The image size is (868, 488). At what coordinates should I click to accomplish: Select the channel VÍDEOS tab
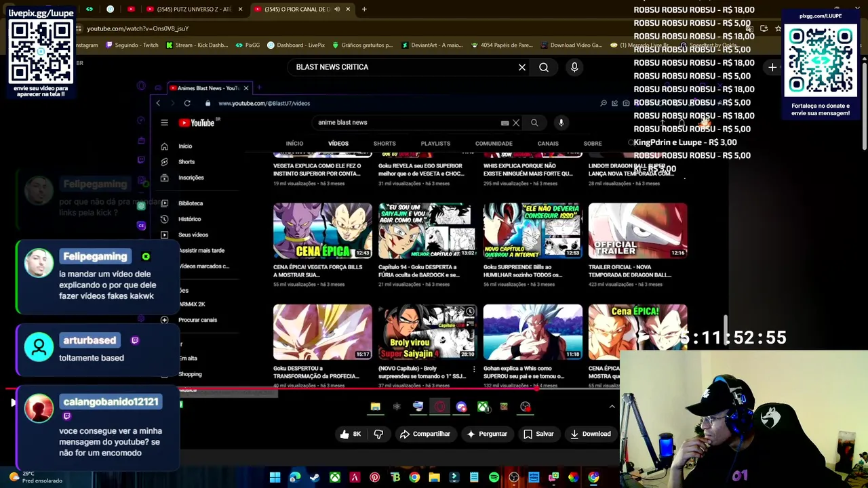(338, 144)
